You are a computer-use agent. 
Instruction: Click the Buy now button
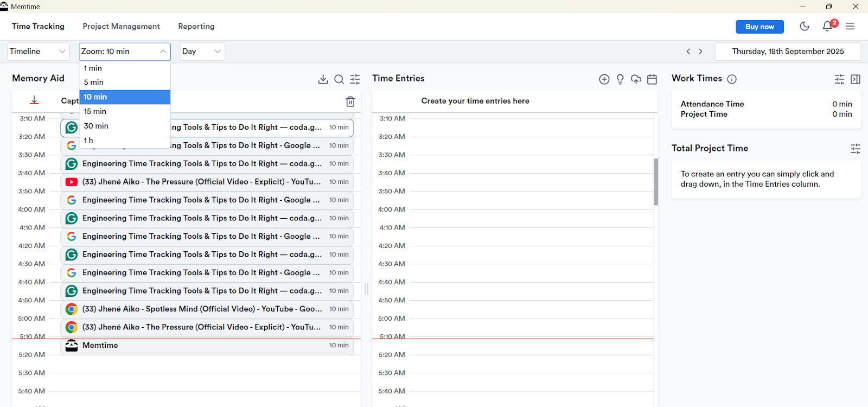point(759,27)
